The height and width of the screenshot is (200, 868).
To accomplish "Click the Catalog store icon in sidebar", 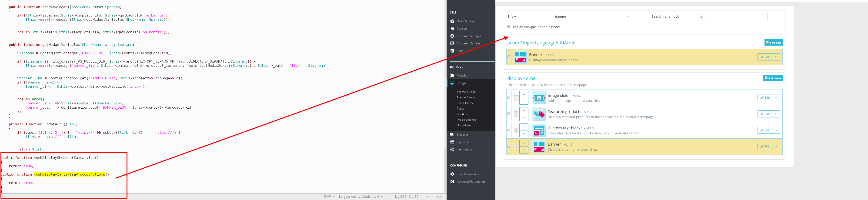I will (452, 29).
